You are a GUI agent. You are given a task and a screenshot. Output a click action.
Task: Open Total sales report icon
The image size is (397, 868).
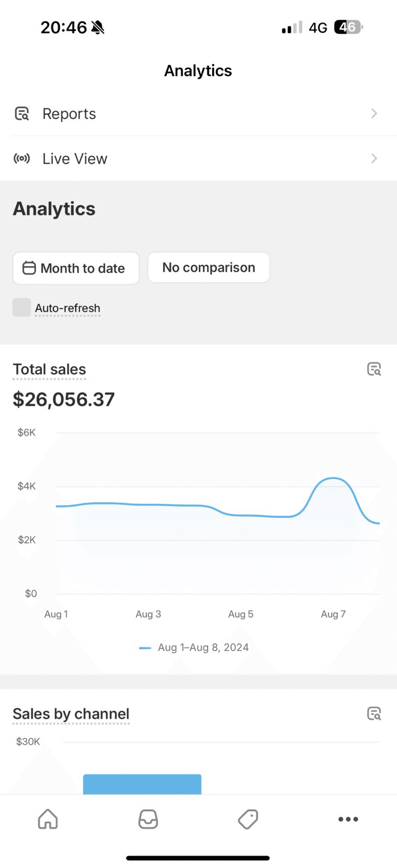click(x=374, y=369)
